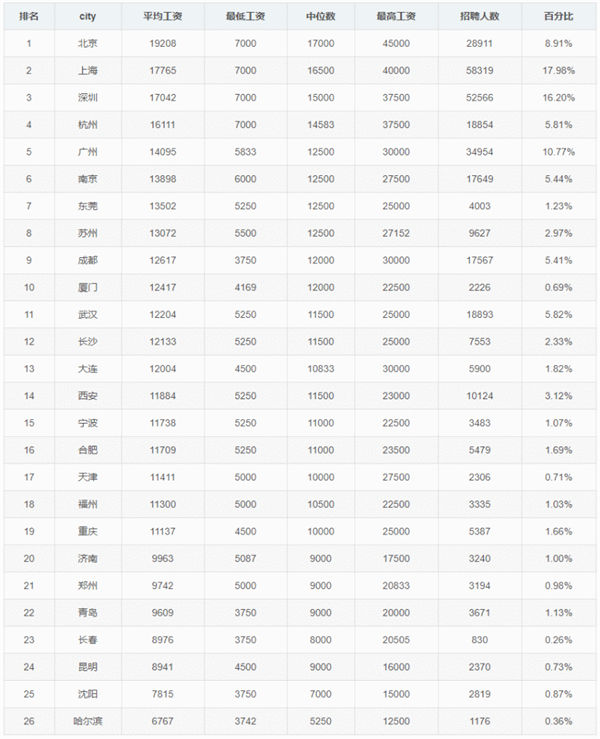Click the 招聘人数 column header
This screenshot has height=739, width=600.
click(479, 16)
